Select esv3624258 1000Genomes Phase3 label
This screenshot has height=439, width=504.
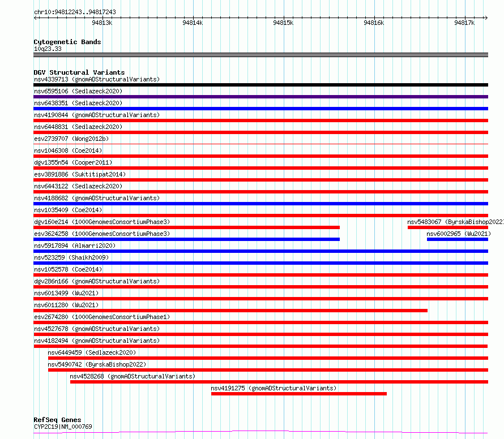pyautogui.click(x=102, y=234)
